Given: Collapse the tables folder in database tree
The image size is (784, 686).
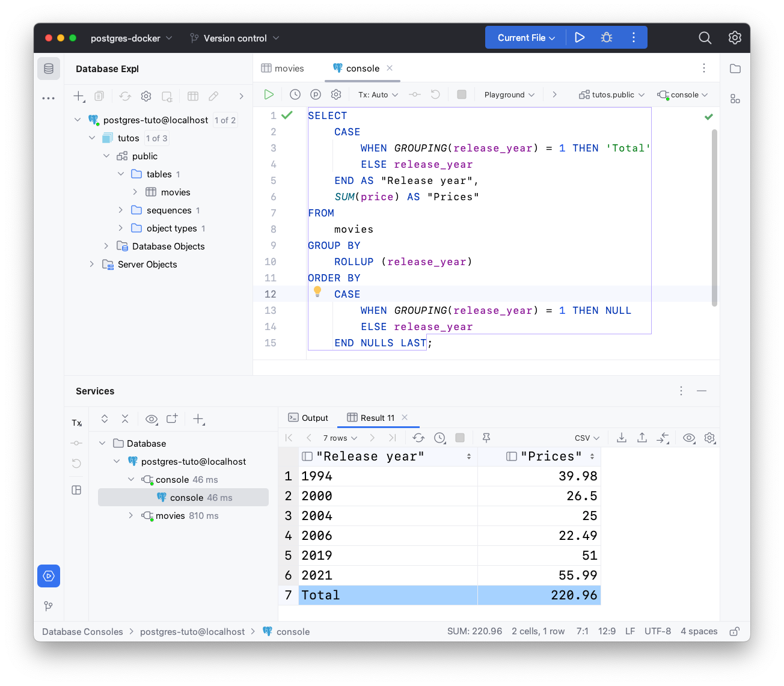Looking at the screenshot, I should click(x=121, y=174).
